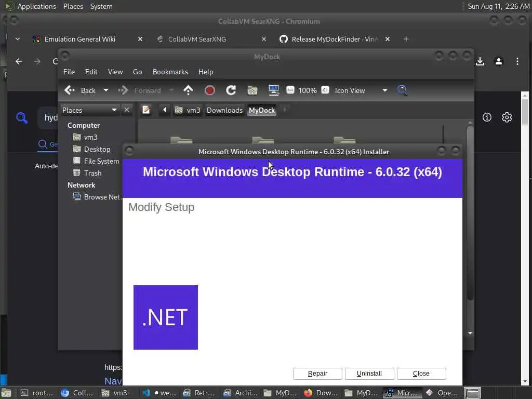Open Chromium profile avatar icon
532x399 pixels.
(x=498, y=61)
